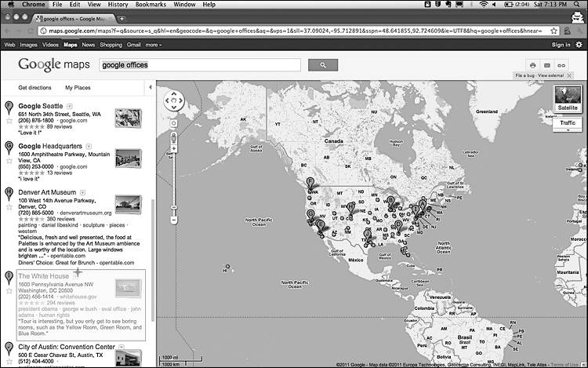Expand the Traffic layers dropdown
The width and height of the screenshot is (588, 368).
[567, 129]
